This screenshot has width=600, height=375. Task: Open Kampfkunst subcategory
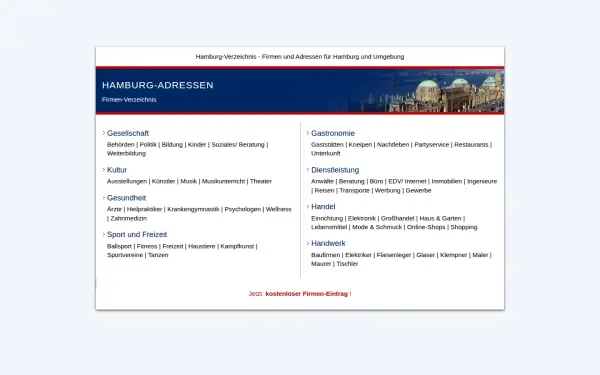pos(237,246)
